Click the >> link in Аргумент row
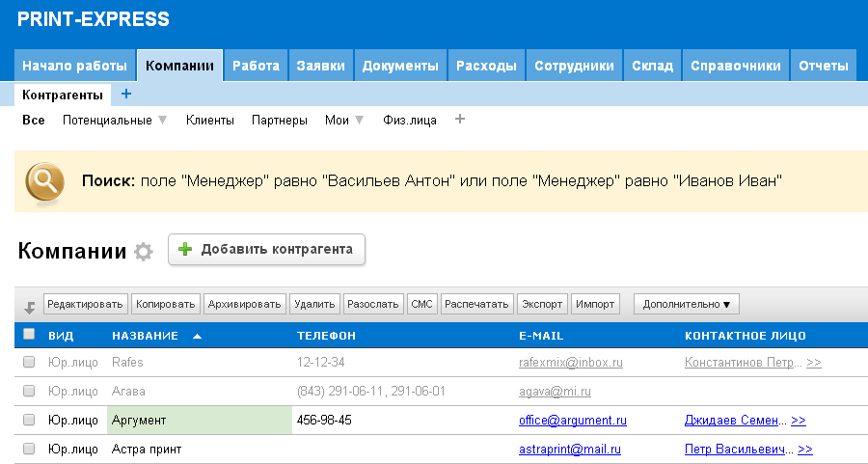 [x=799, y=421]
